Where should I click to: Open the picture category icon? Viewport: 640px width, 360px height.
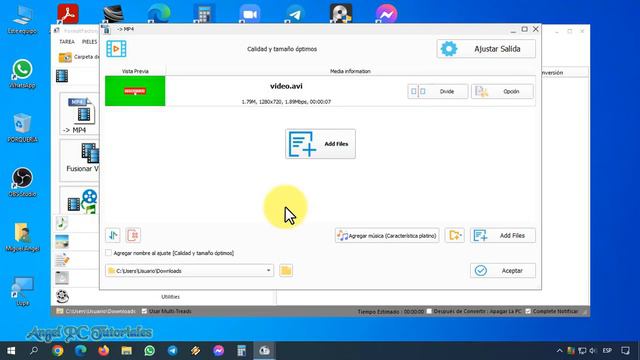pyautogui.click(x=62, y=241)
